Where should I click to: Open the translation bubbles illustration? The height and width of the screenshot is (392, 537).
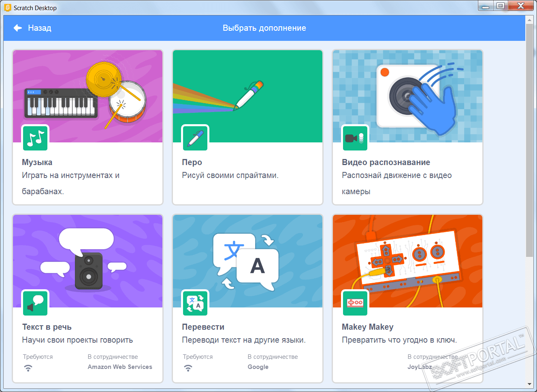(x=248, y=261)
